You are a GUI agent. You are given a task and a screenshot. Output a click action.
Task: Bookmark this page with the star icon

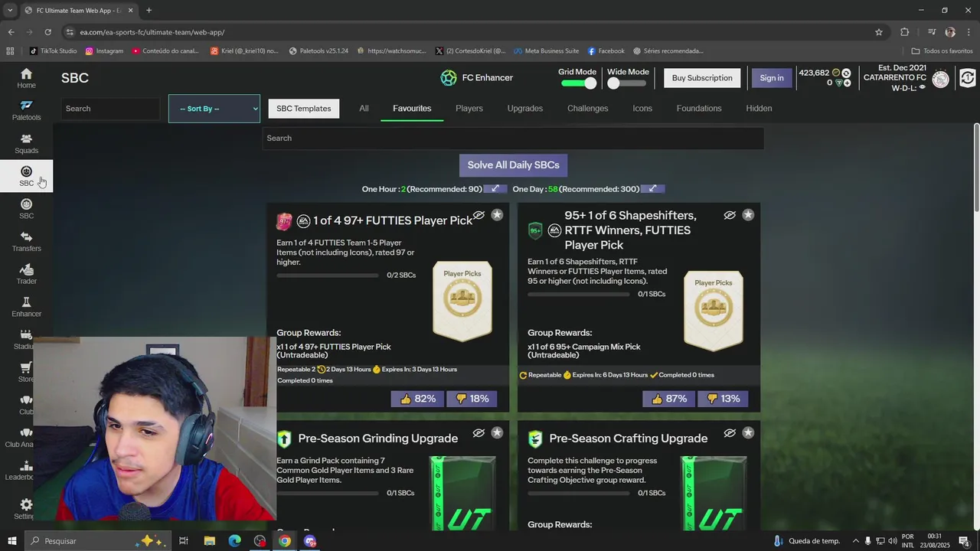(x=879, y=32)
